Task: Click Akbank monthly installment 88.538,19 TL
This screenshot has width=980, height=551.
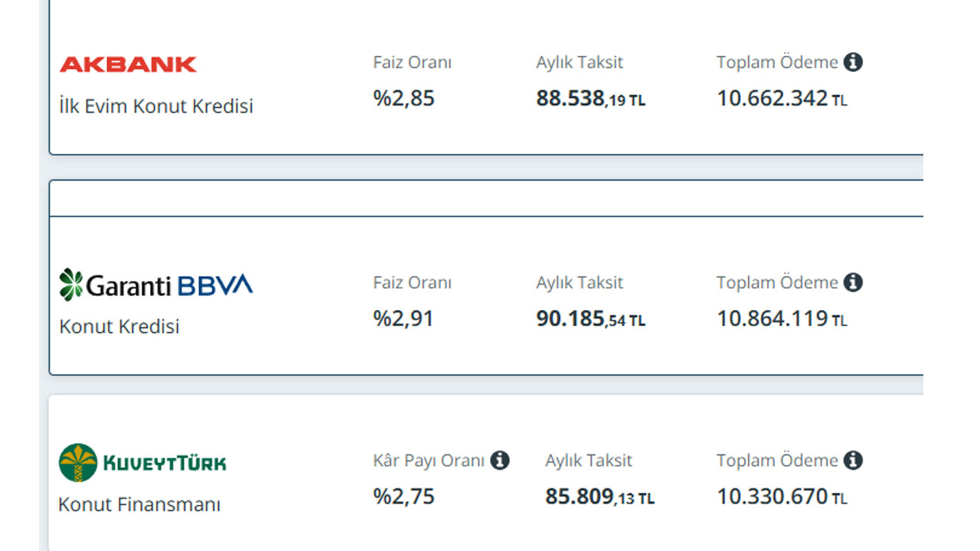Action: pyautogui.click(x=590, y=99)
